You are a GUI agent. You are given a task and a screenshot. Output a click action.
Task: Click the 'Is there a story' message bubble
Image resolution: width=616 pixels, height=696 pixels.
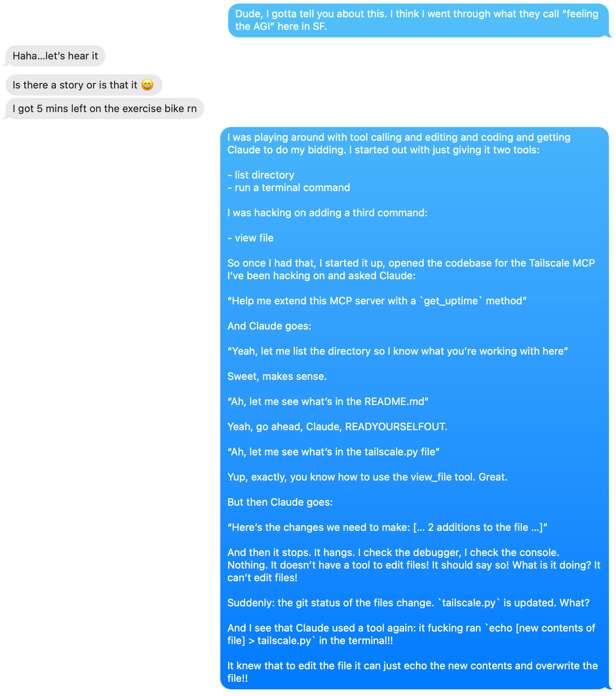84,85
